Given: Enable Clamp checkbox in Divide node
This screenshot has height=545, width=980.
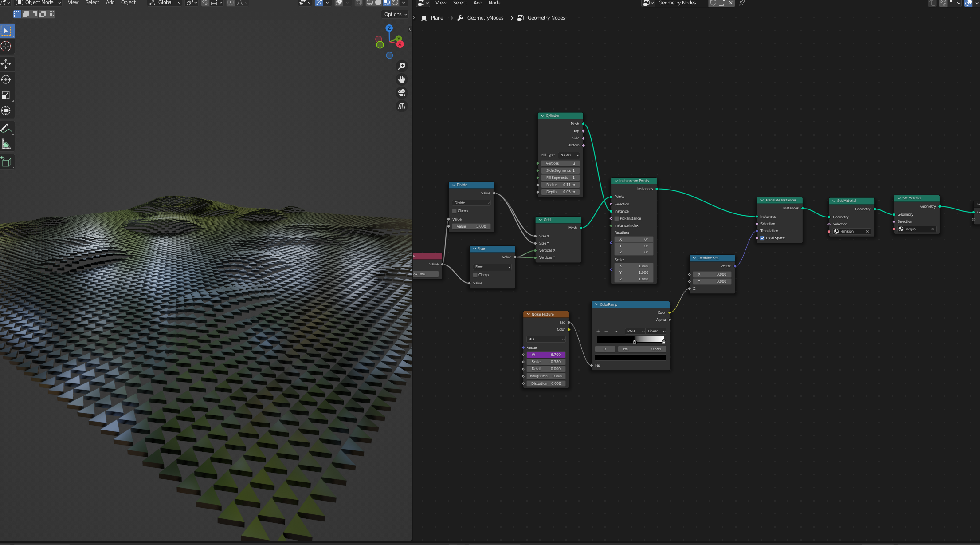Looking at the screenshot, I should pyautogui.click(x=455, y=211).
